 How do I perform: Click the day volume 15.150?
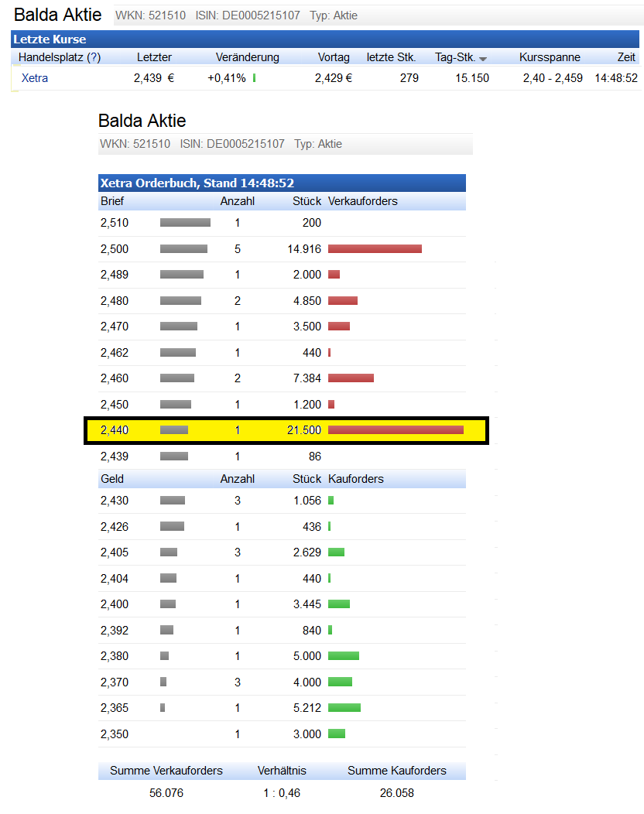[x=472, y=78]
